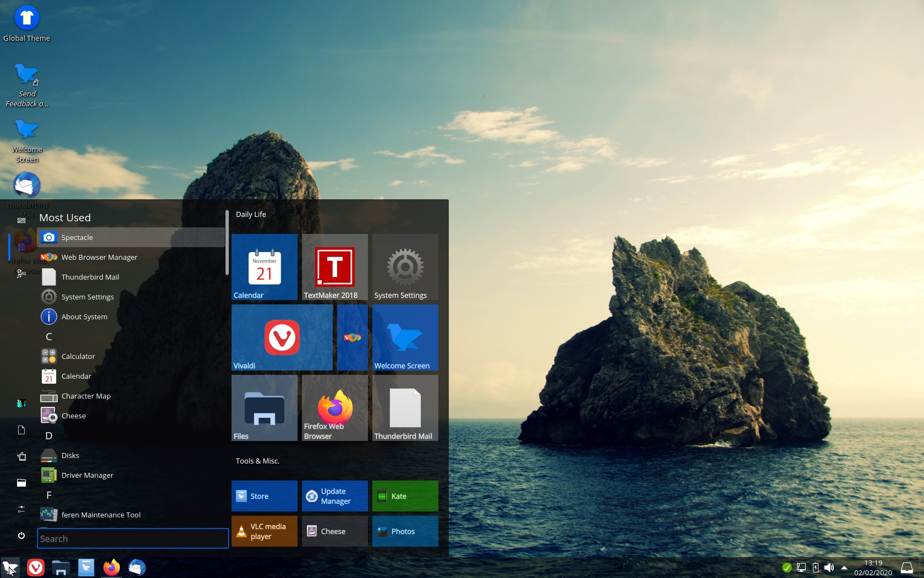Toggle the feren start menu button
Viewport: 924px width, 578px height.
[x=10, y=567]
